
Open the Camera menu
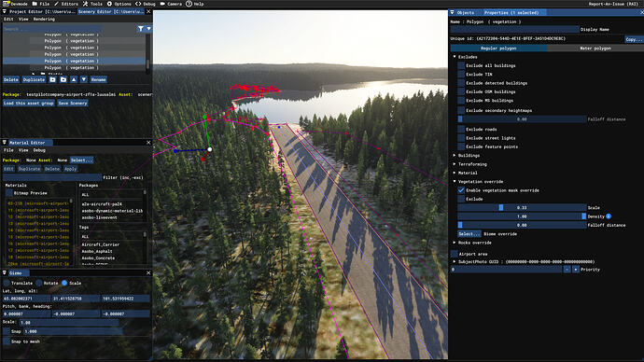coord(171,4)
